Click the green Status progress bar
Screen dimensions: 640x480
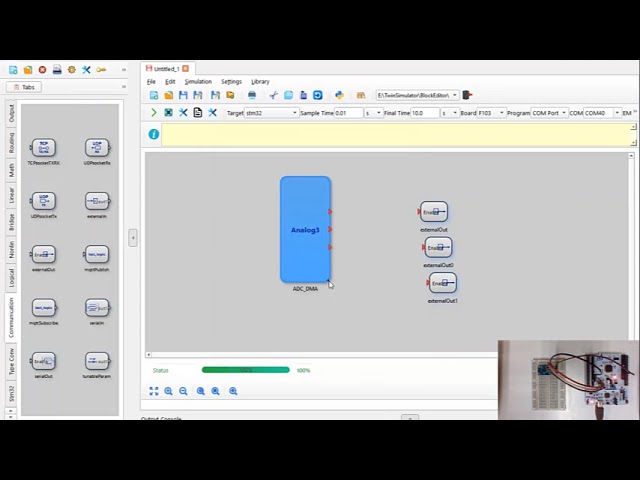246,370
